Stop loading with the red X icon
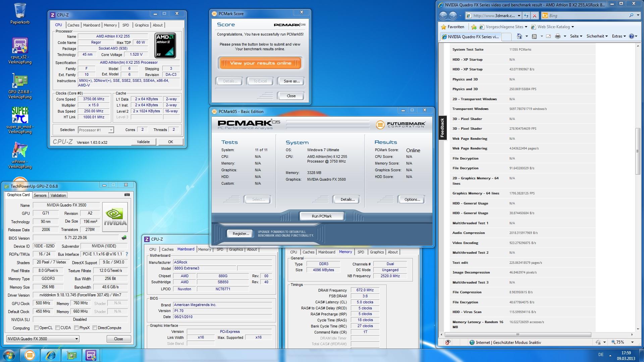The height and width of the screenshot is (362, 644). pos(535,15)
